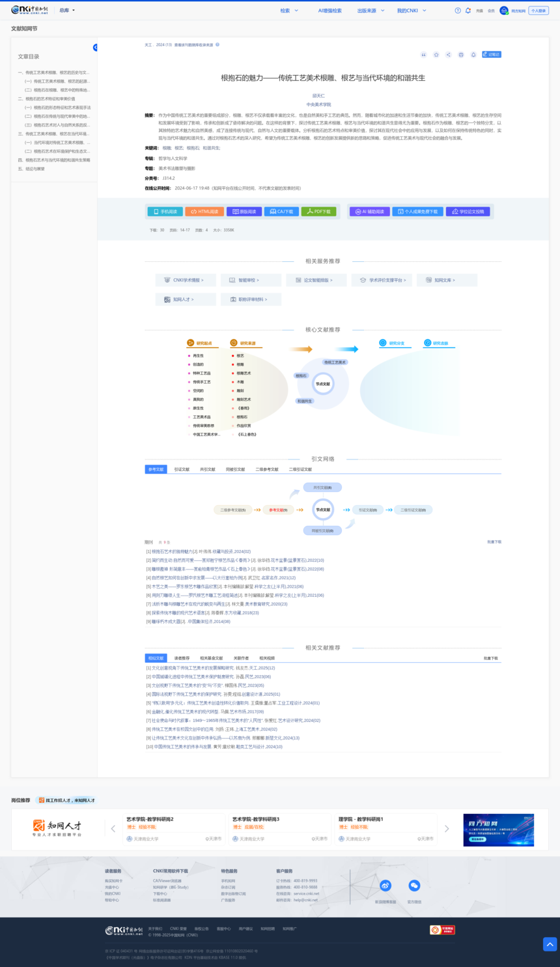Image resolution: width=560 pixels, height=967 pixels.
Task: Click the 研究起点 icon heading
Action: pyautogui.click(x=201, y=343)
